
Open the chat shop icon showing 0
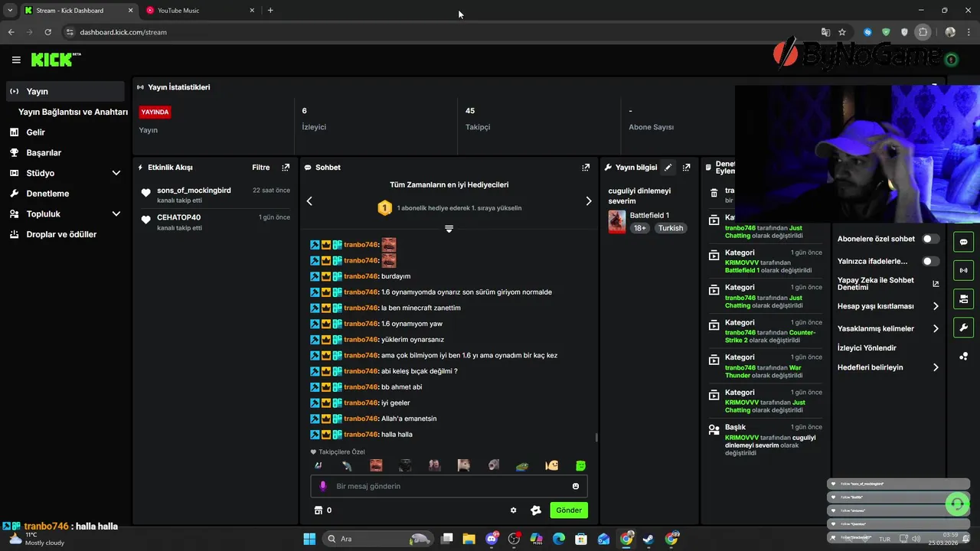click(x=323, y=510)
